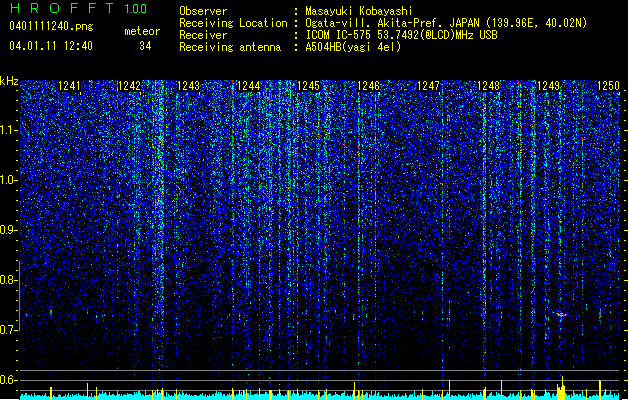Screen dimensions: 629x400
Task: Click the 1246 time marker
Action: (368, 86)
